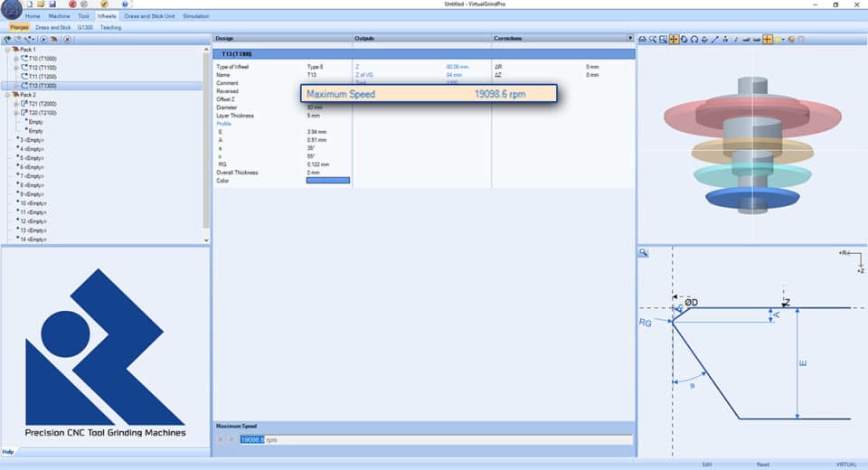Switch to Dress and Stick Unit tab
This screenshot has width=868, height=470.
(149, 16)
